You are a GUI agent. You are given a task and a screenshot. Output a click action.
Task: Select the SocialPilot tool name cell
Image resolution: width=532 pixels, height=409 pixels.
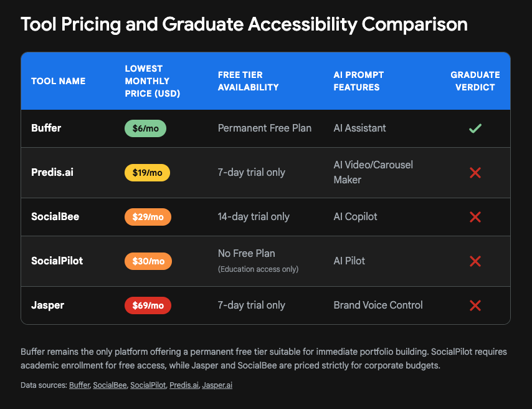[x=57, y=261]
